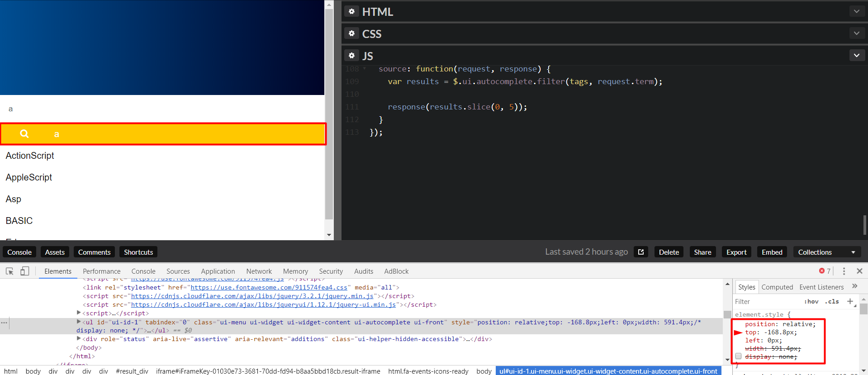
Task: Add a new style rule with the plus icon
Action: point(850,301)
